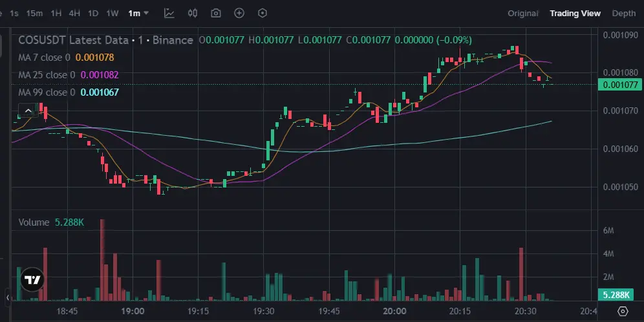
Task: Collapse the indicator legend with chevron button
Action: point(28,111)
